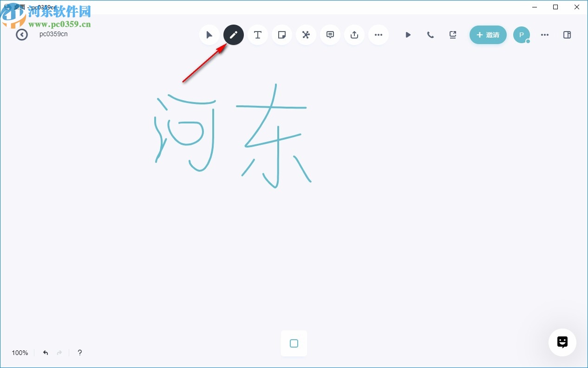This screenshot has height=368, width=588.
Task: Open the upload and export tool
Action: [354, 34]
